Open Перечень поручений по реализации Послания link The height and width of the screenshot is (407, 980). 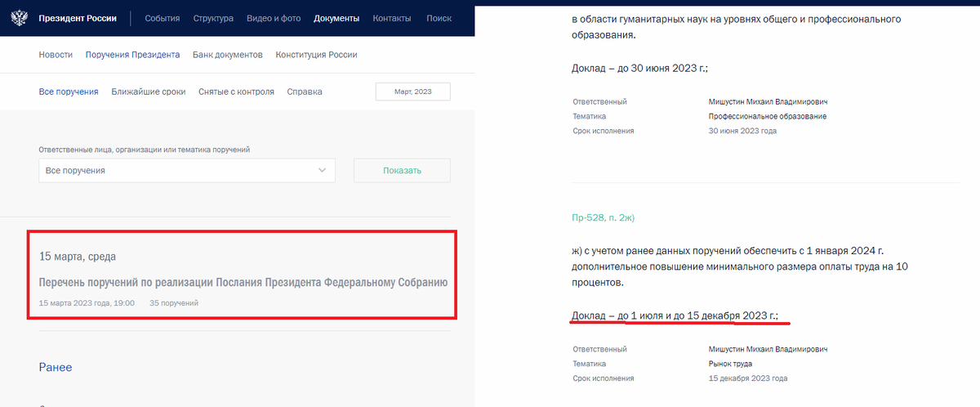coord(243,283)
